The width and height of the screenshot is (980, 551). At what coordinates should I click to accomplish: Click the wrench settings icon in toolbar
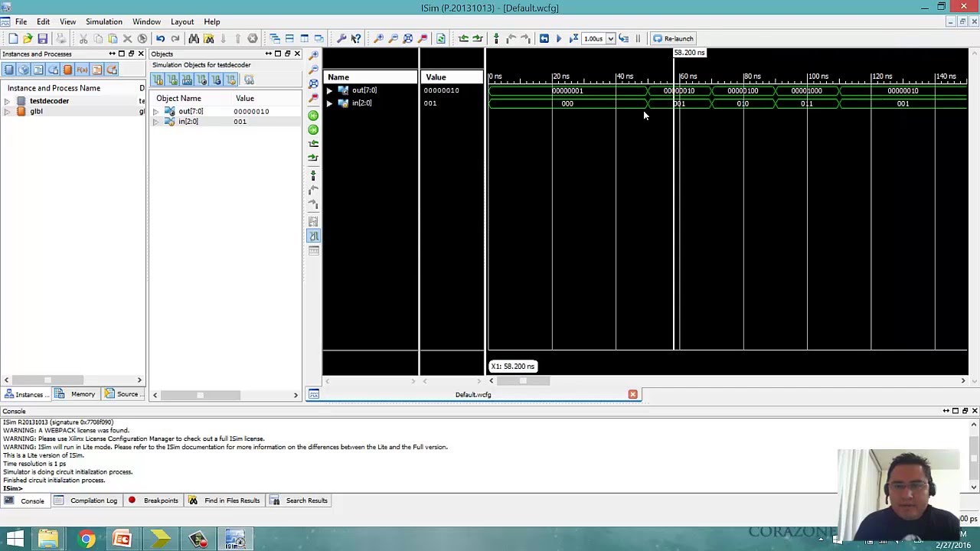point(341,38)
